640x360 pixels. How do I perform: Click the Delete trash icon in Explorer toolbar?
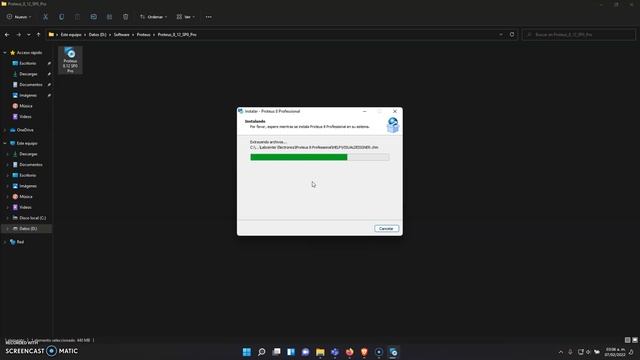[126, 17]
